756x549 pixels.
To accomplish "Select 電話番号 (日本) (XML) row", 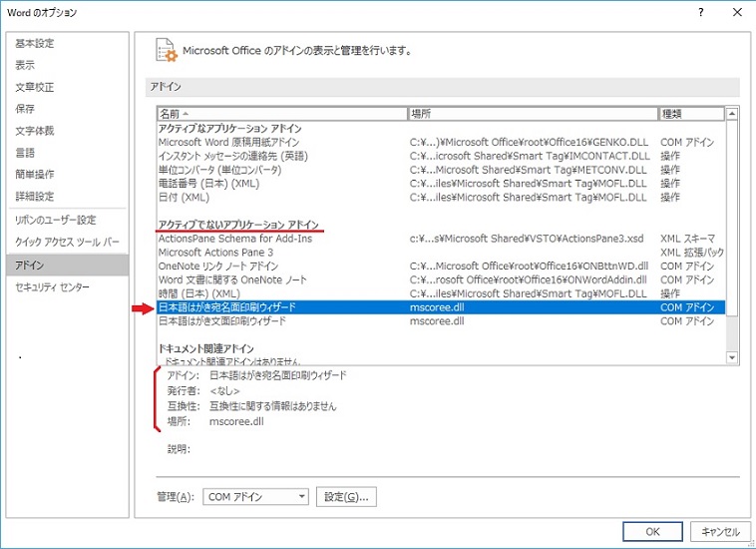I will (x=441, y=184).
